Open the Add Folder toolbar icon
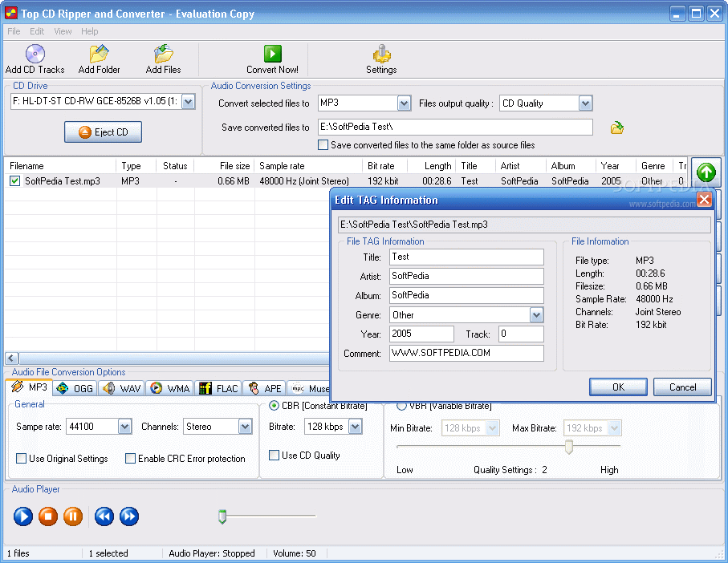This screenshot has width=728, height=563. click(99, 54)
